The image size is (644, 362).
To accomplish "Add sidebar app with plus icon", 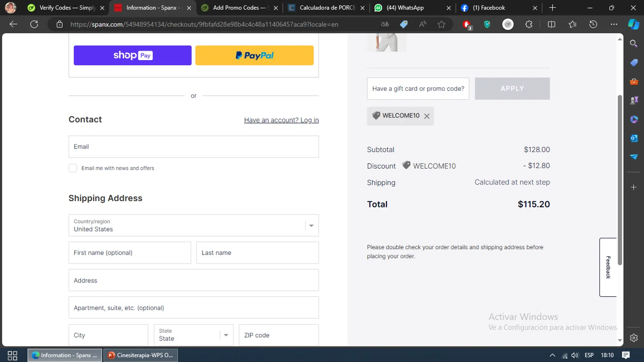I will point(634,187).
